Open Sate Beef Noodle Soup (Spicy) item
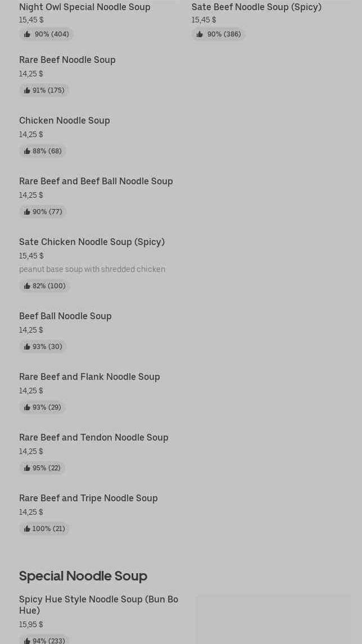This screenshot has width=362, height=644. point(256,7)
